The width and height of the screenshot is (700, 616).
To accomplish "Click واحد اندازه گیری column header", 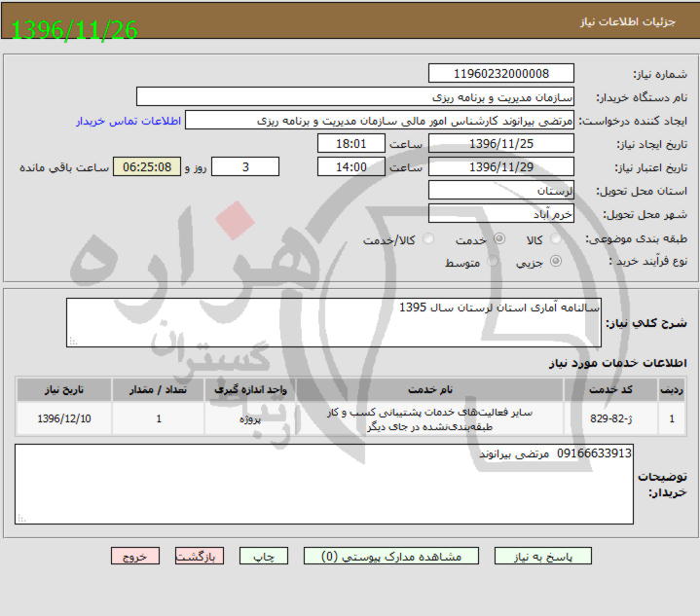I will tap(250, 389).
